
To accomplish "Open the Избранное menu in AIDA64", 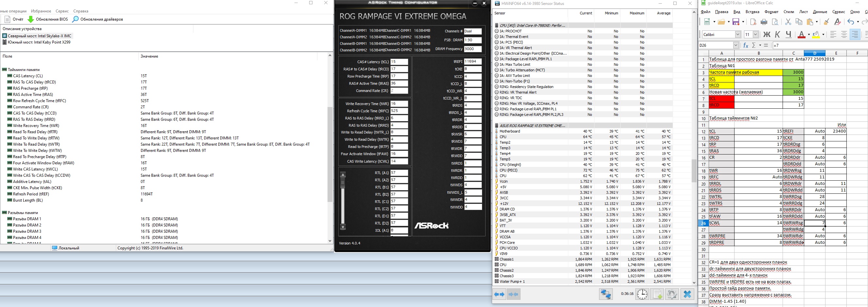I will click(41, 11).
